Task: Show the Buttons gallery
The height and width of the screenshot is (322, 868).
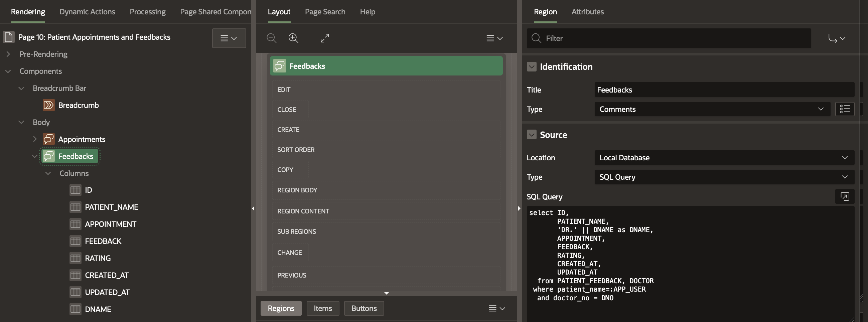Action: [364, 308]
